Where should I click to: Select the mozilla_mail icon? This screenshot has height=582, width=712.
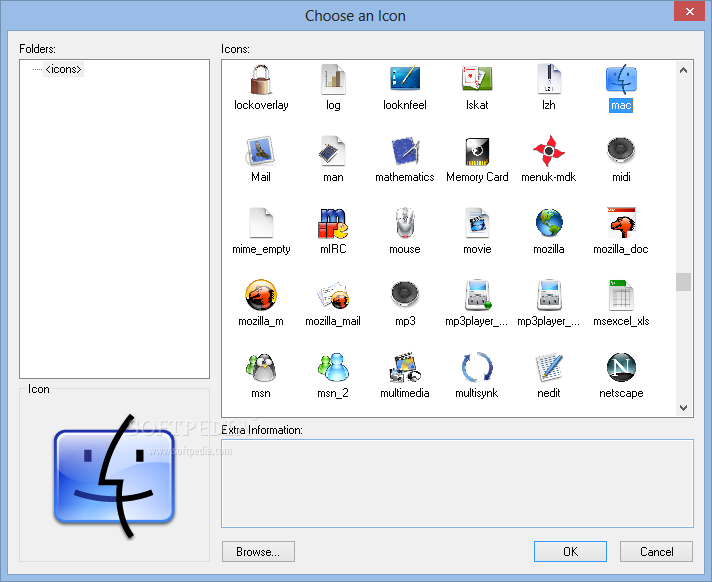click(x=333, y=295)
